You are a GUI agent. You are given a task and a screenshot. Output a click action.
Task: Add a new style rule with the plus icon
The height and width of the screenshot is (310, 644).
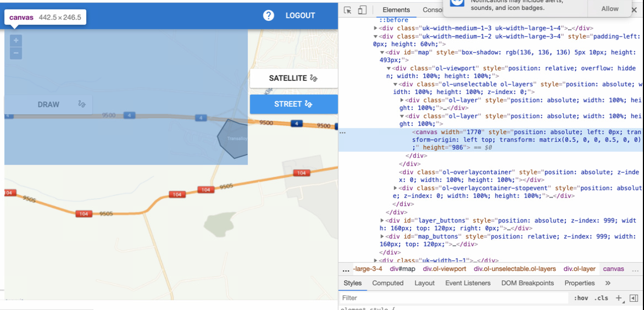619,298
